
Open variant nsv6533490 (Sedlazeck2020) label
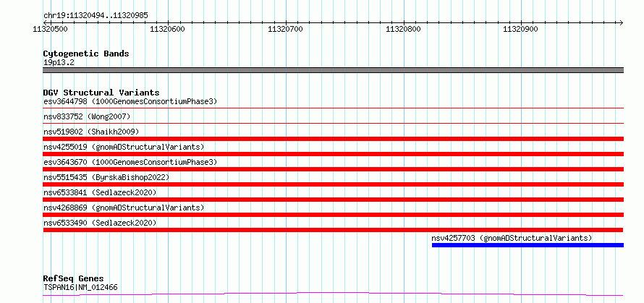[x=100, y=223]
